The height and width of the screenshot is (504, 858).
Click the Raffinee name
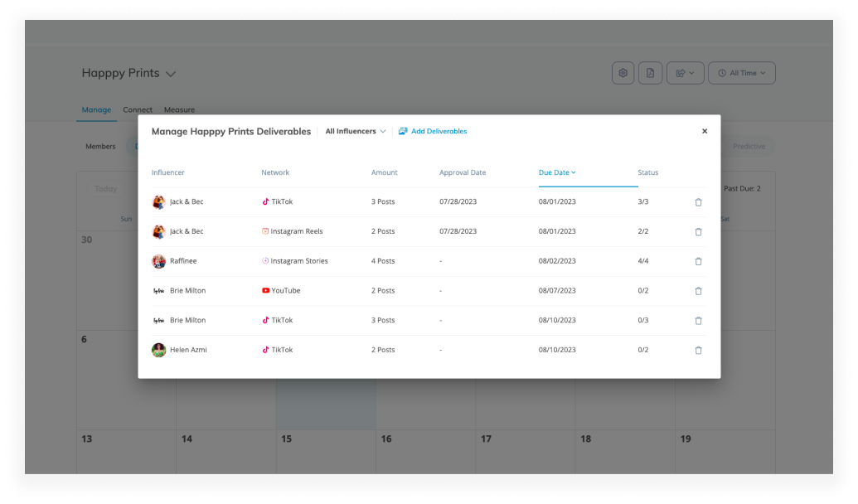pos(183,261)
